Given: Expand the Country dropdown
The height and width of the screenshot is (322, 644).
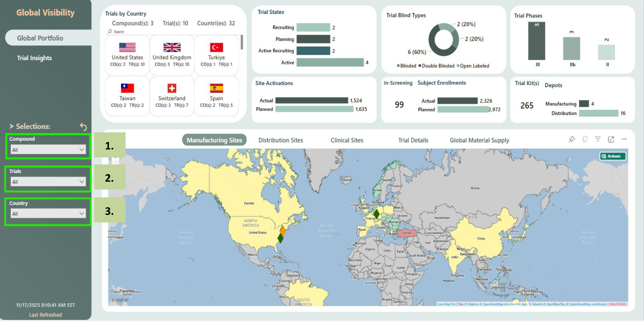Looking at the screenshot, I should tap(48, 214).
